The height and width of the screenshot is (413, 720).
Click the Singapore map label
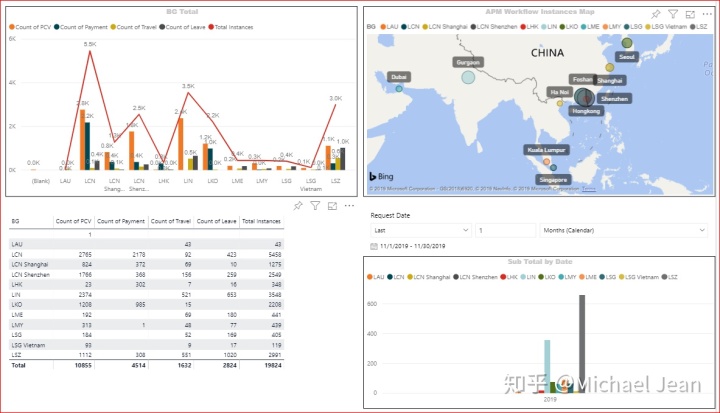(x=553, y=180)
